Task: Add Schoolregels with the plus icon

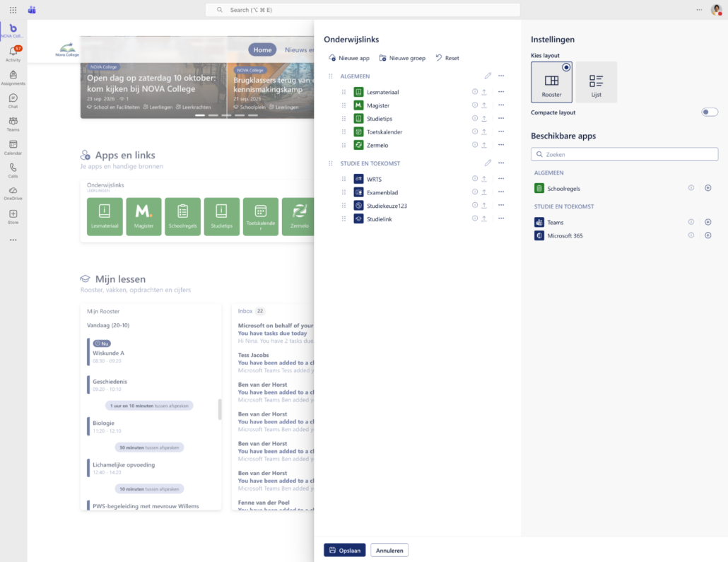Action: point(708,188)
